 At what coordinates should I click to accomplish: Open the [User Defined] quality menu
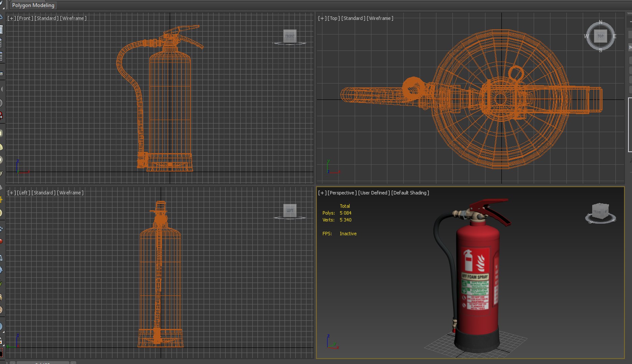pos(374,193)
